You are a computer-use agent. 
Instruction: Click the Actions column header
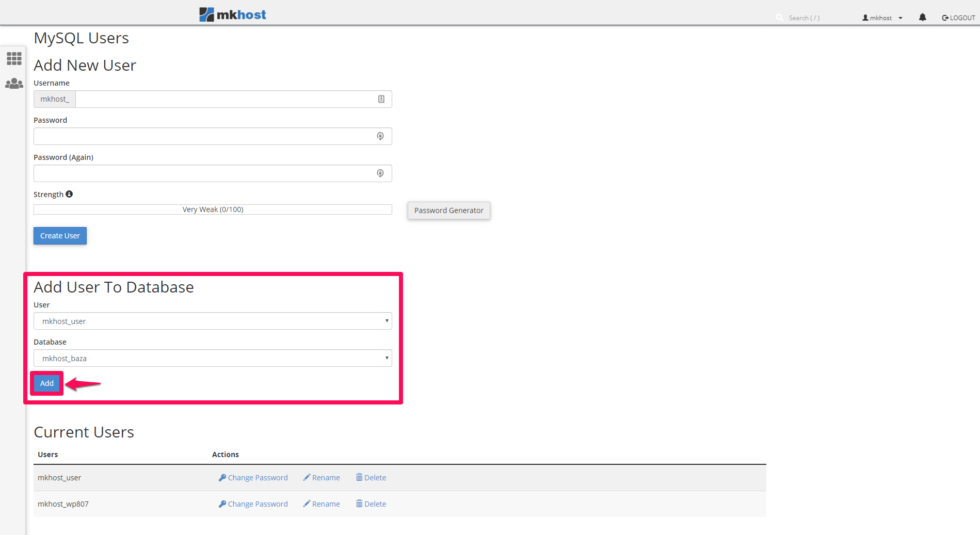coord(226,455)
